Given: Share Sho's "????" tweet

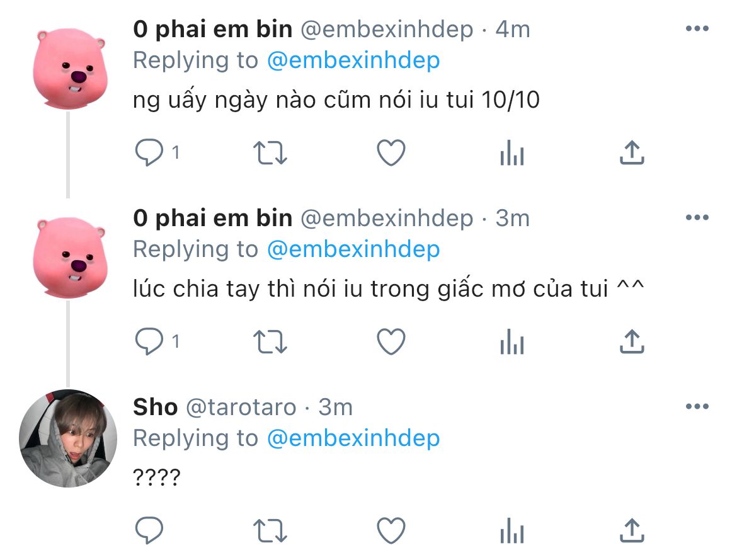Looking at the screenshot, I should 632,530.
